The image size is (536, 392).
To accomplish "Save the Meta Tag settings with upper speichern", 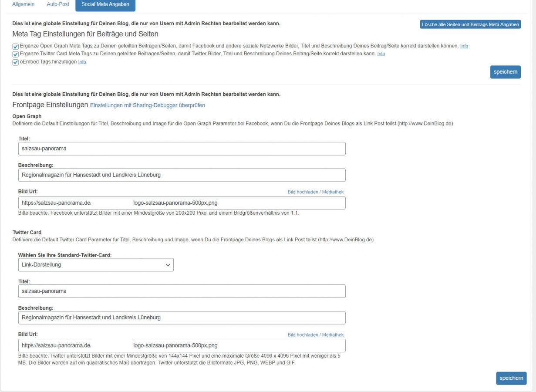I will (x=505, y=72).
